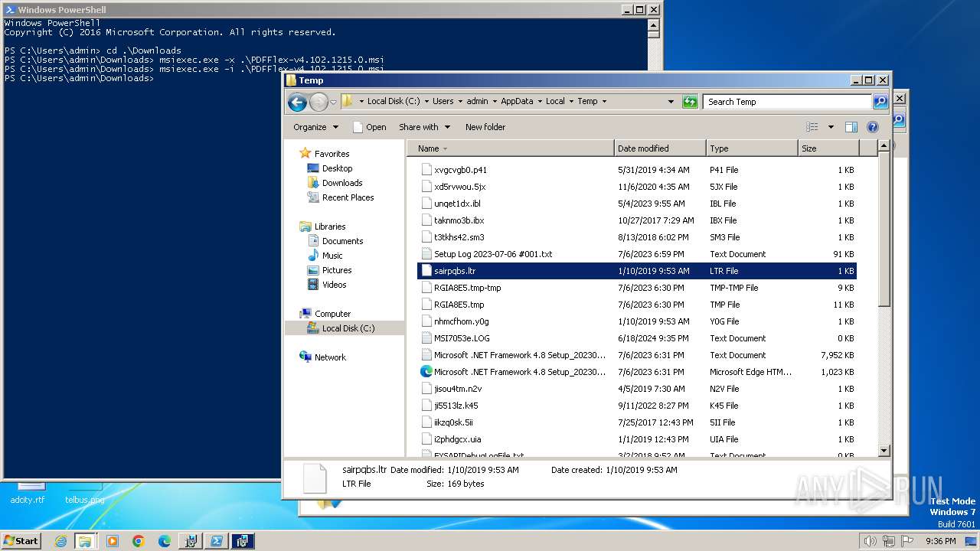Image resolution: width=980 pixels, height=551 pixels.
Task: Select Setup Log 2023-07-06 #001.txt
Action: (x=492, y=254)
